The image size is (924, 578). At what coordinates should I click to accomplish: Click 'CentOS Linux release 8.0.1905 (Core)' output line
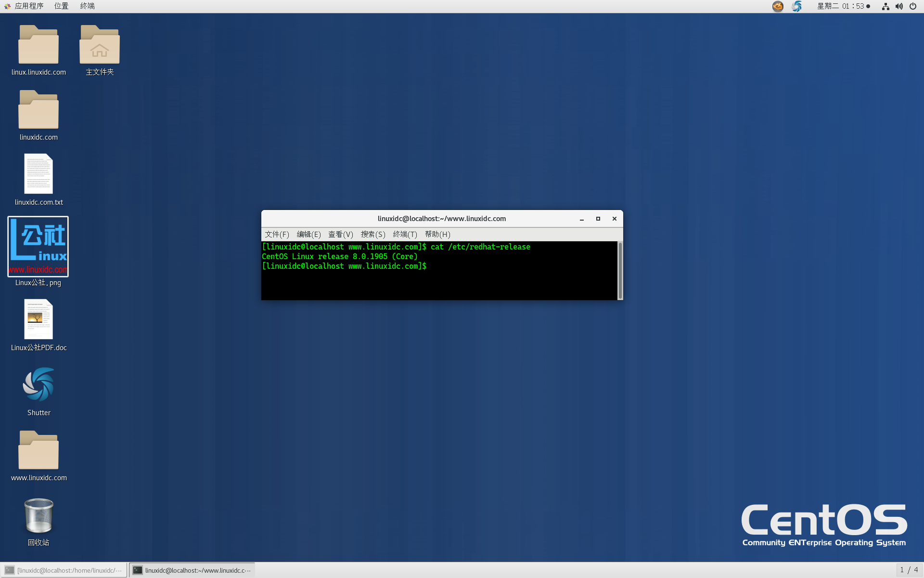[340, 257]
